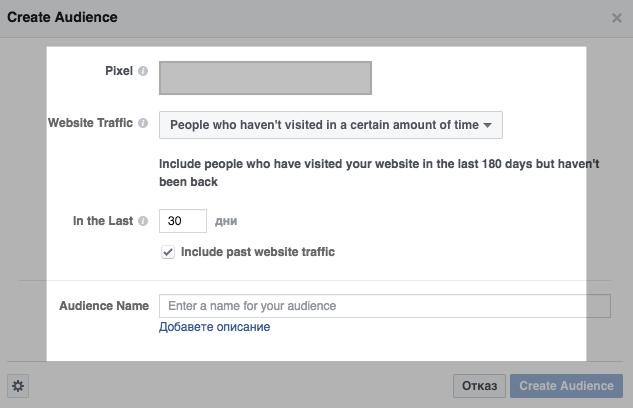
Task: Click the info icon next to In the Last
Action: [x=143, y=221]
